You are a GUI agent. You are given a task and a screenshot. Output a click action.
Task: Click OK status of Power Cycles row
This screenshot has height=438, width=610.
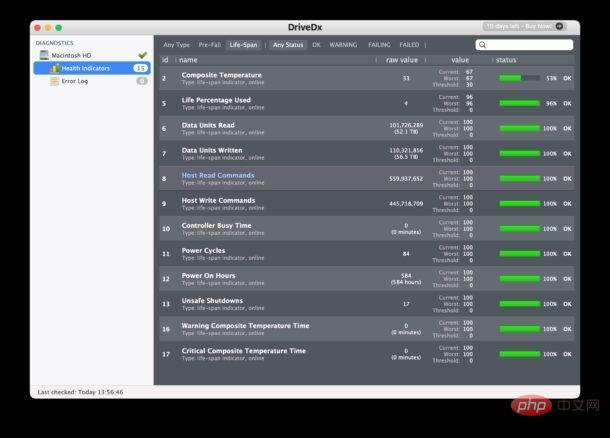point(567,254)
